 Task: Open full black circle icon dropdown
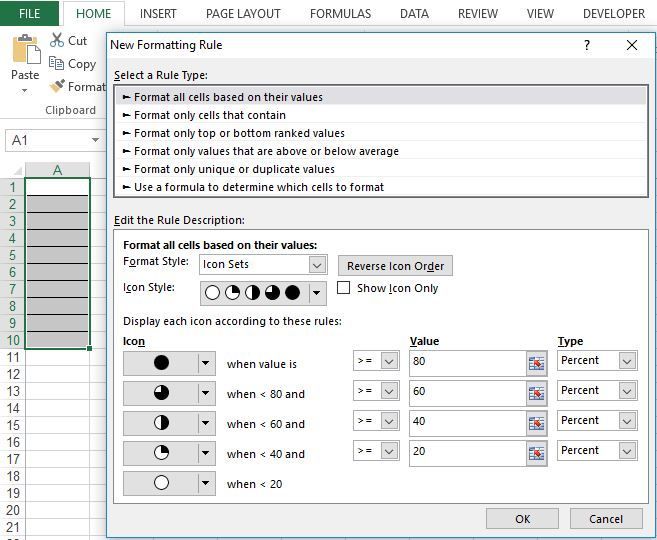205,363
